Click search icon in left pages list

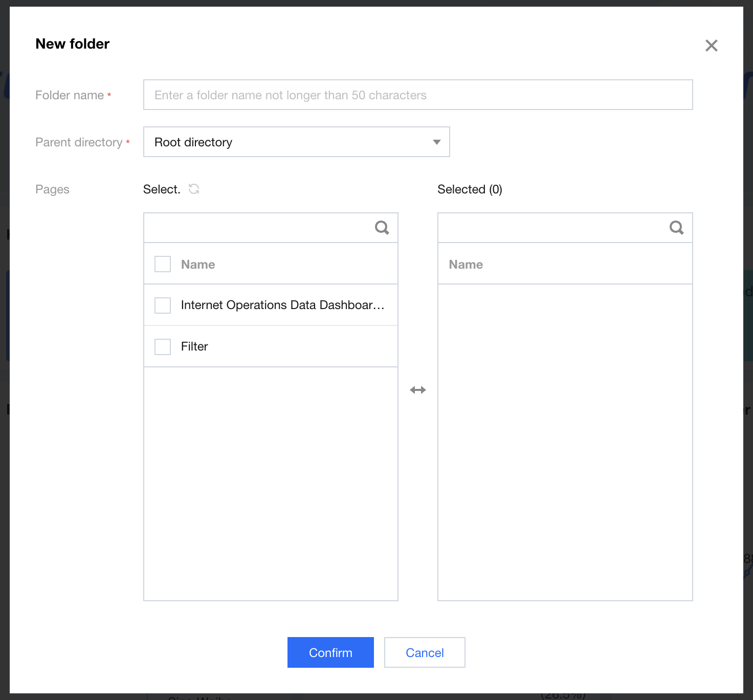[x=382, y=228]
